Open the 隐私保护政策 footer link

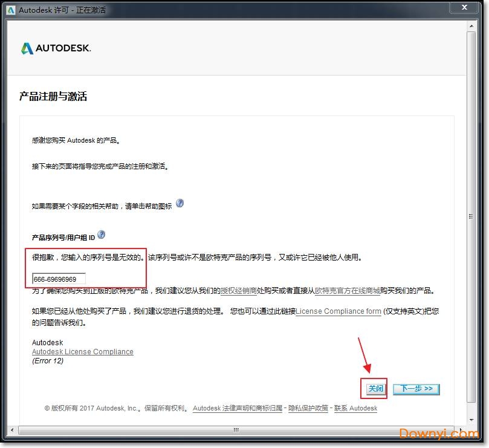[x=308, y=409]
